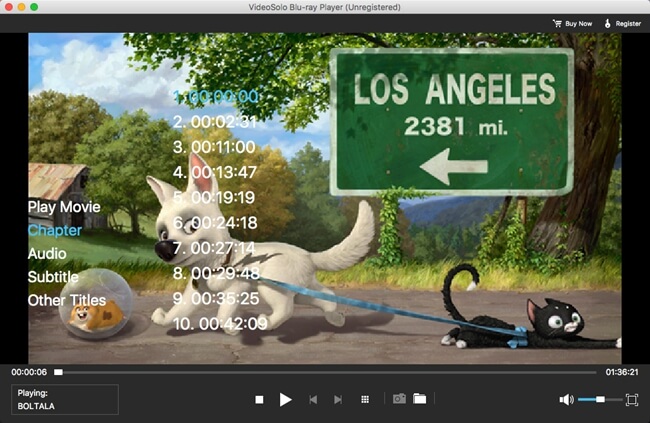Jump to chapter 4 at 00:13:47
Screen dimensions: 650x423
tap(215, 172)
